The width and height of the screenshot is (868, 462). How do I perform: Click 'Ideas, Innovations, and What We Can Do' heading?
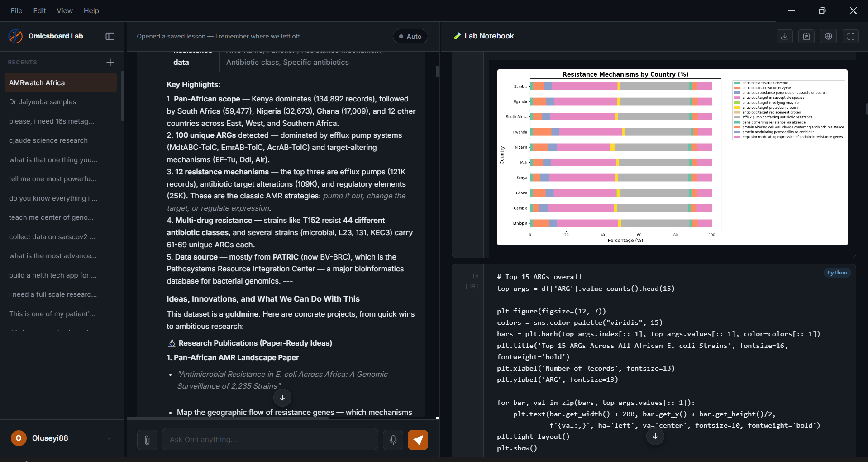point(263,299)
